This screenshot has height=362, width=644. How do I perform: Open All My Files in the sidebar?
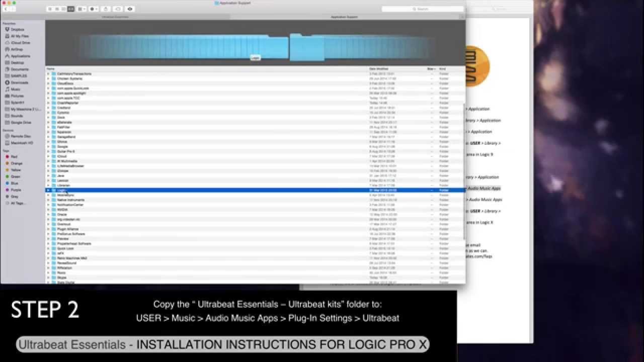(20, 36)
